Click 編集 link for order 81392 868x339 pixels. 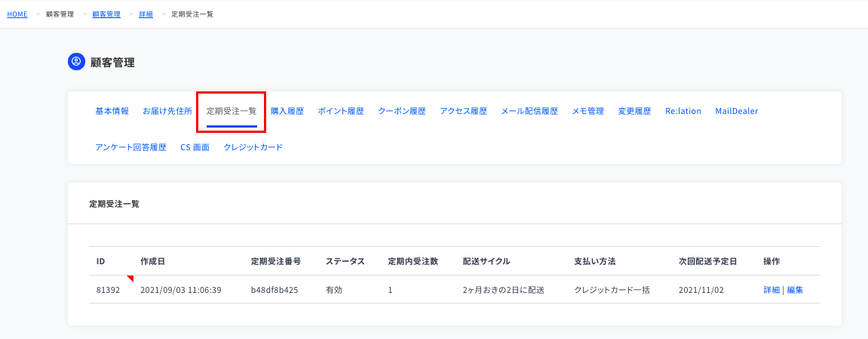[x=795, y=290]
